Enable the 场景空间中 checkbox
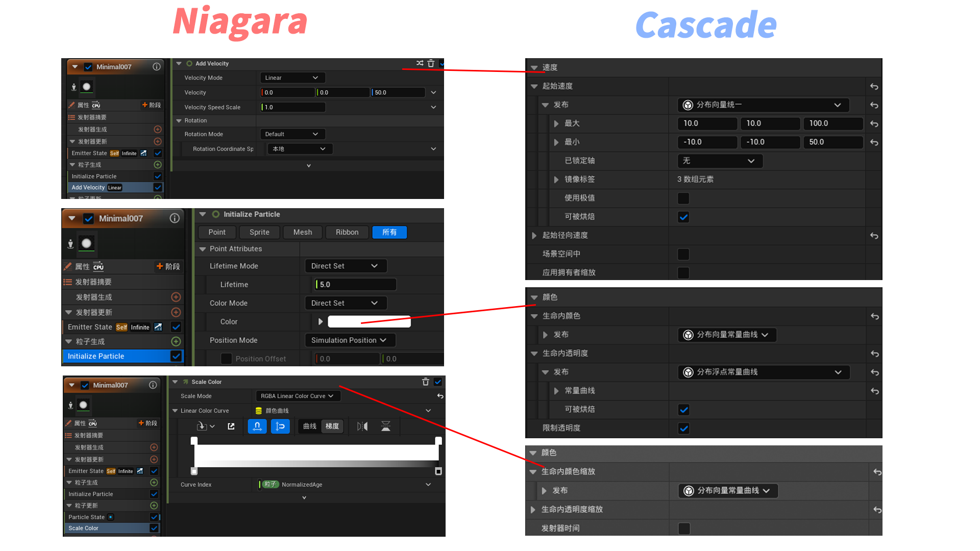This screenshot has height=551, width=980. (683, 254)
